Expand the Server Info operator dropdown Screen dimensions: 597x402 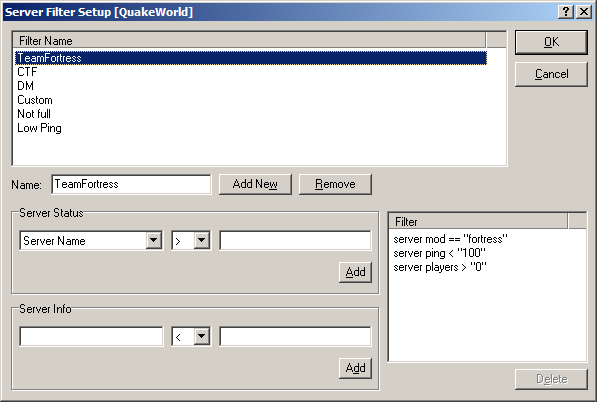tap(202, 336)
